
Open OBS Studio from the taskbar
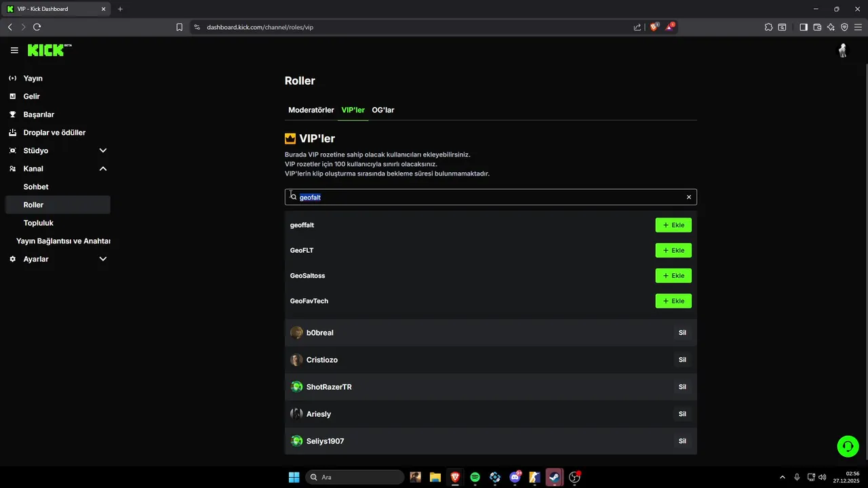[x=574, y=477]
